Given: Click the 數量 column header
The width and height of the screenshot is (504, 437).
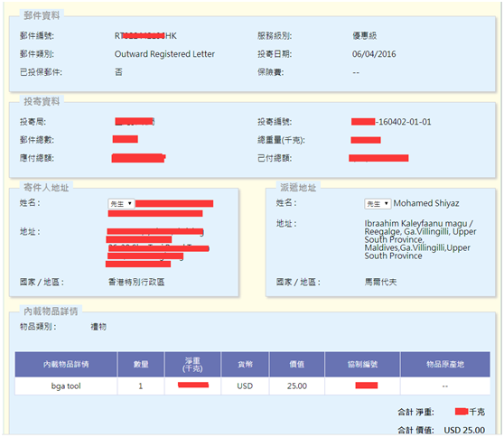Looking at the screenshot, I should tap(141, 364).
